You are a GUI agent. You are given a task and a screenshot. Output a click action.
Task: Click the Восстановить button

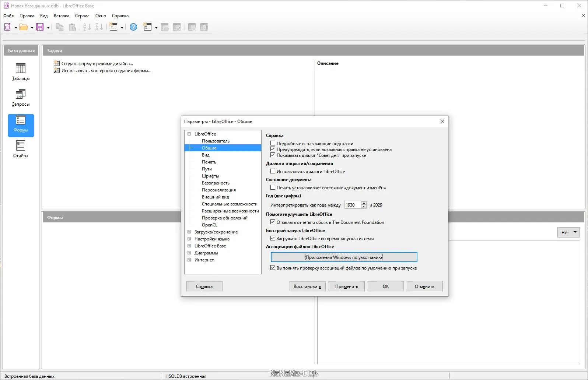(x=308, y=286)
